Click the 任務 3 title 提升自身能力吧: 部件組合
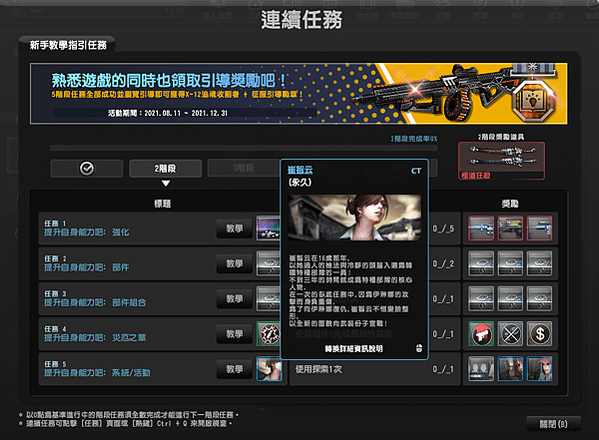 95,302
